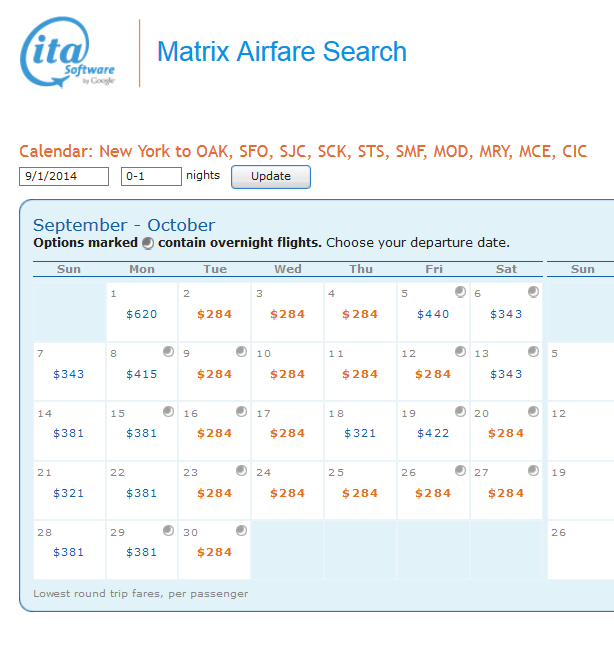Click overnight icon on September 23
The image size is (614, 648).
click(x=241, y=471)
